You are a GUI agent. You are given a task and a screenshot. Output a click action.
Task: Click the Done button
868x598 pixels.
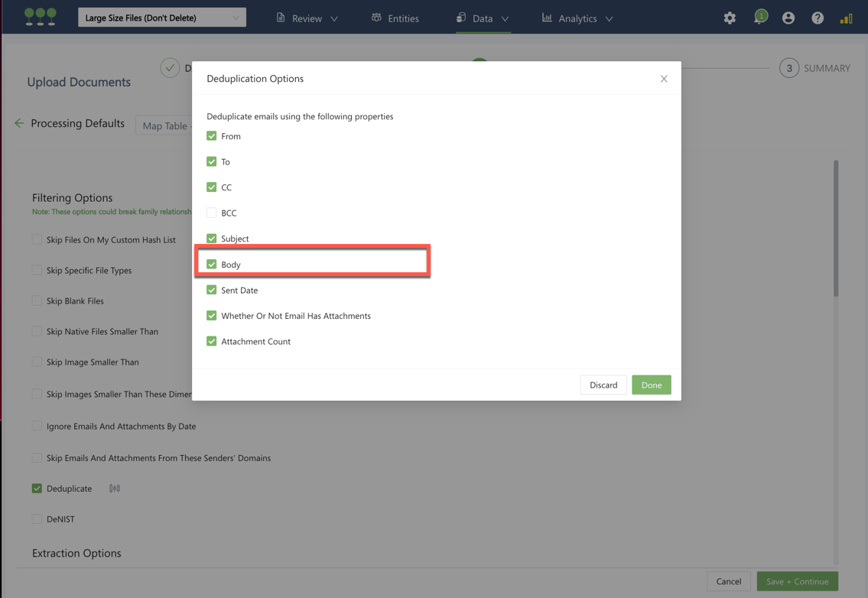pos(651,385)
